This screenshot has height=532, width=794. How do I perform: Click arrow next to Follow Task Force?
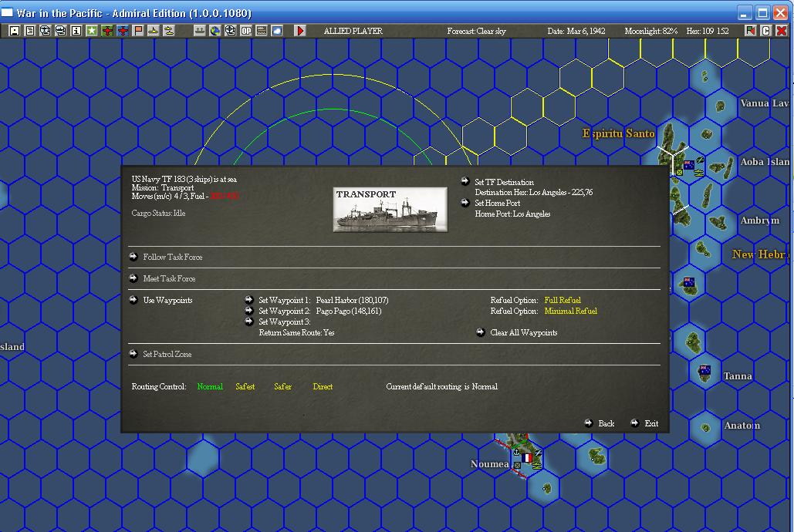(133, 257)
